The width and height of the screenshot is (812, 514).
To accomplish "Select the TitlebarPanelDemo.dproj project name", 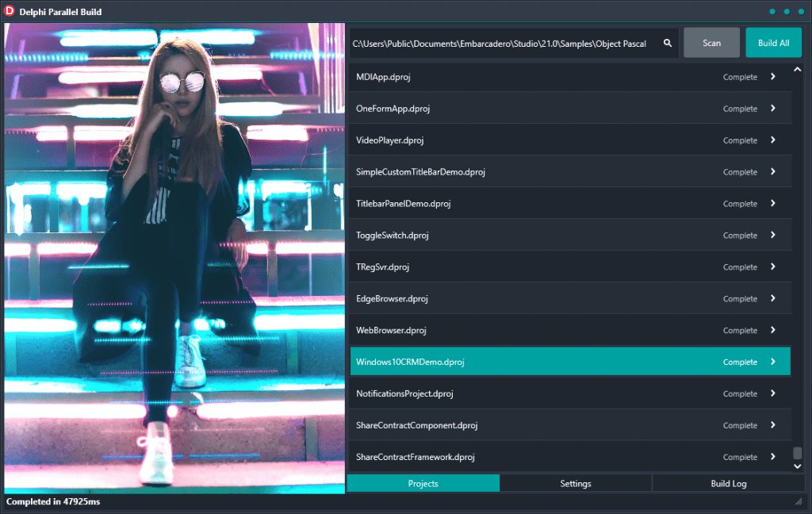I will click(403, 203).
